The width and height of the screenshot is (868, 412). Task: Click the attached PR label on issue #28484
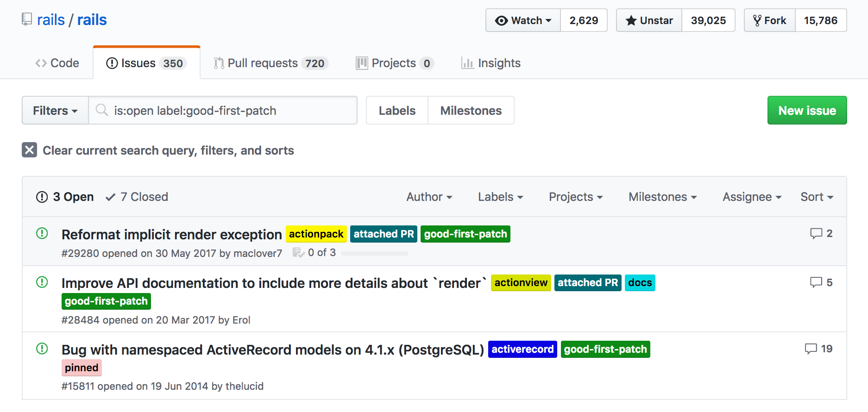click(588, 282)
